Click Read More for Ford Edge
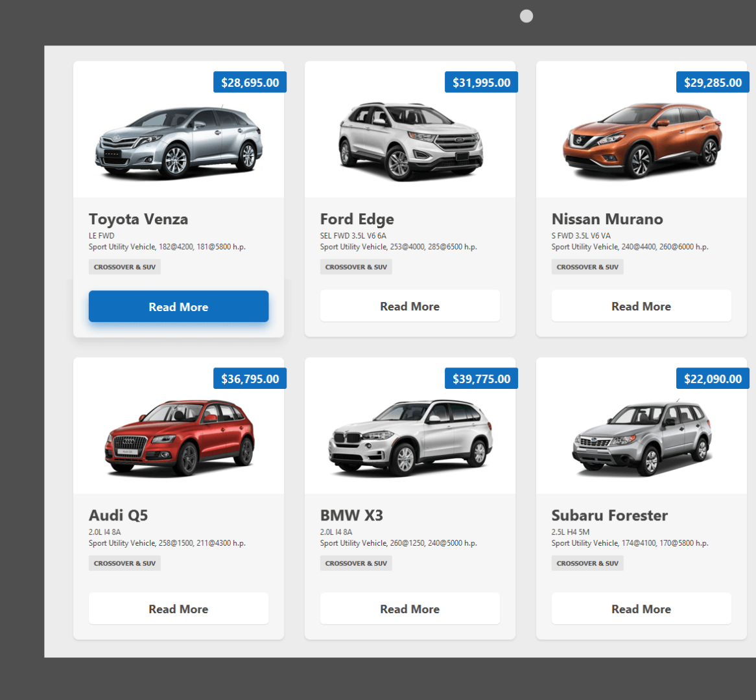756x700 pixels. (410, 306)
